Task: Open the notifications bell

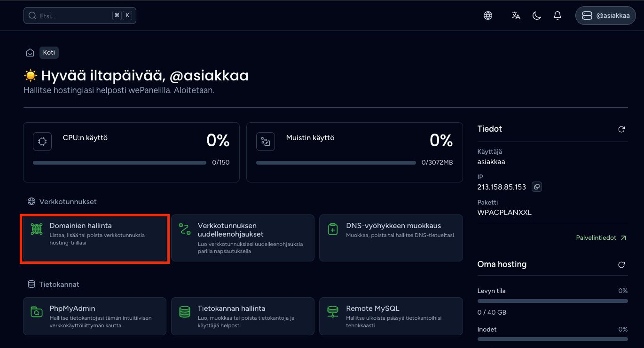Action: [558, 16]
